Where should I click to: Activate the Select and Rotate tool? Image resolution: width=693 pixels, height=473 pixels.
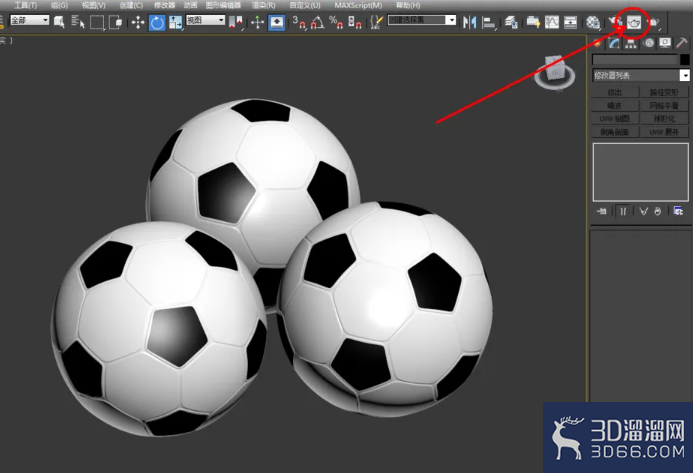(x=157, y=23)
